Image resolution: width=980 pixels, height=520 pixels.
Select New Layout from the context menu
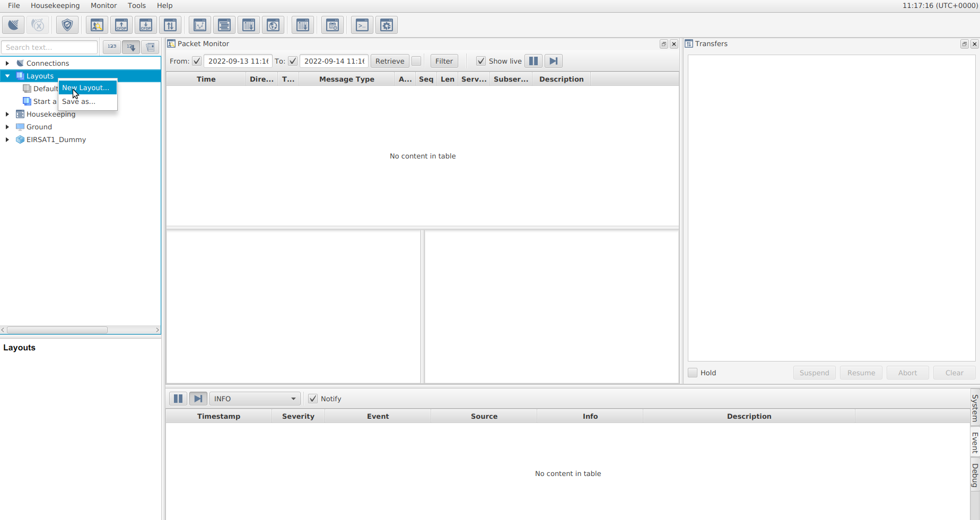click(86, 87)
